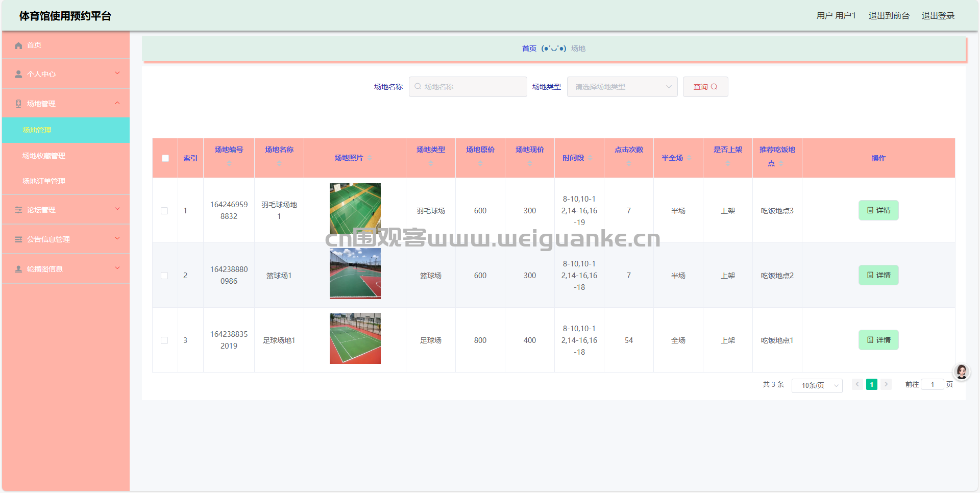Check the row for 足球场地1
Viewport: 980px width, 493px height.
tap(164, 340)
